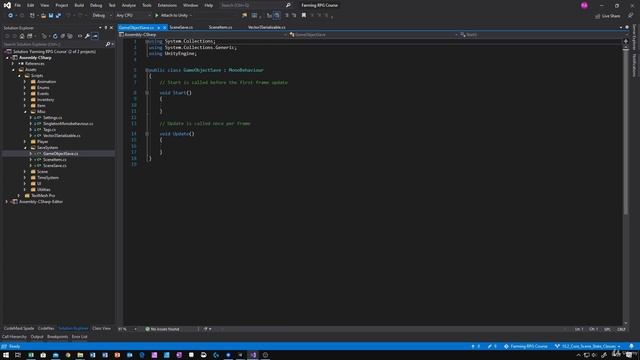640x360 pixels.
Task: Click the Live Share button
Action: pos(608,16)
